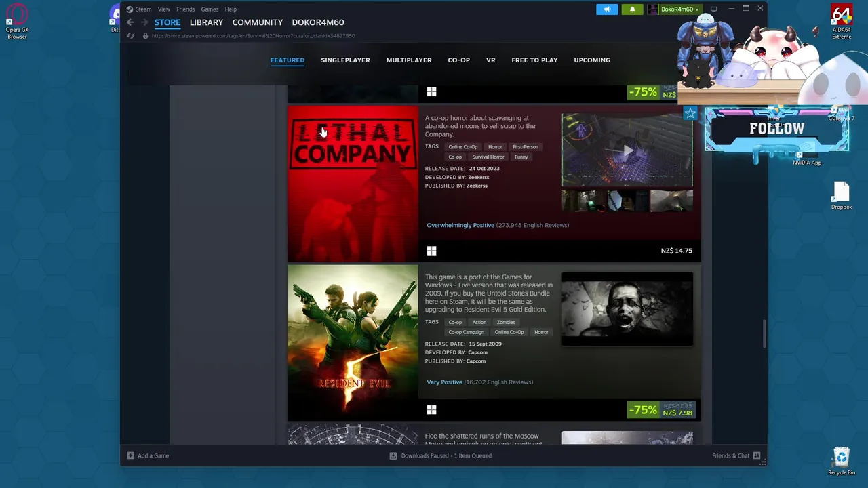The height and width of the screenshot is (488, 868).
Task: Click Resident Evil 5's Zombies tag
Action: [x=506, y=322]
